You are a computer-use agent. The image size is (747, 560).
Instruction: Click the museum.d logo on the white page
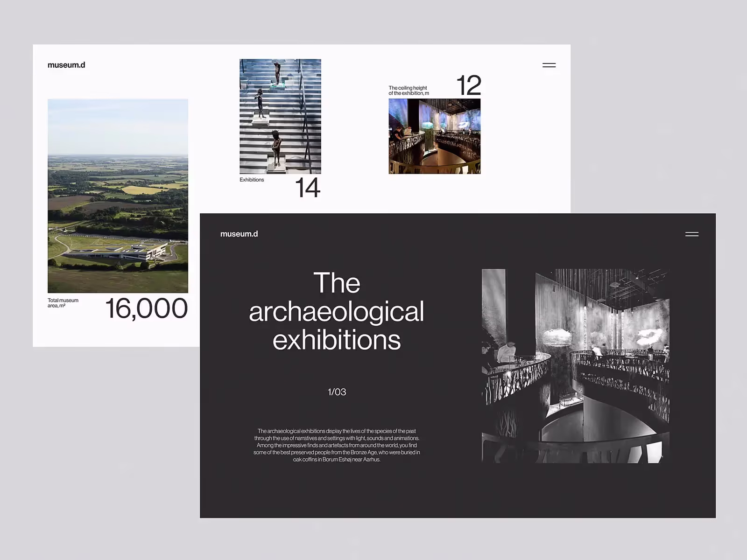tap(66, 65)
